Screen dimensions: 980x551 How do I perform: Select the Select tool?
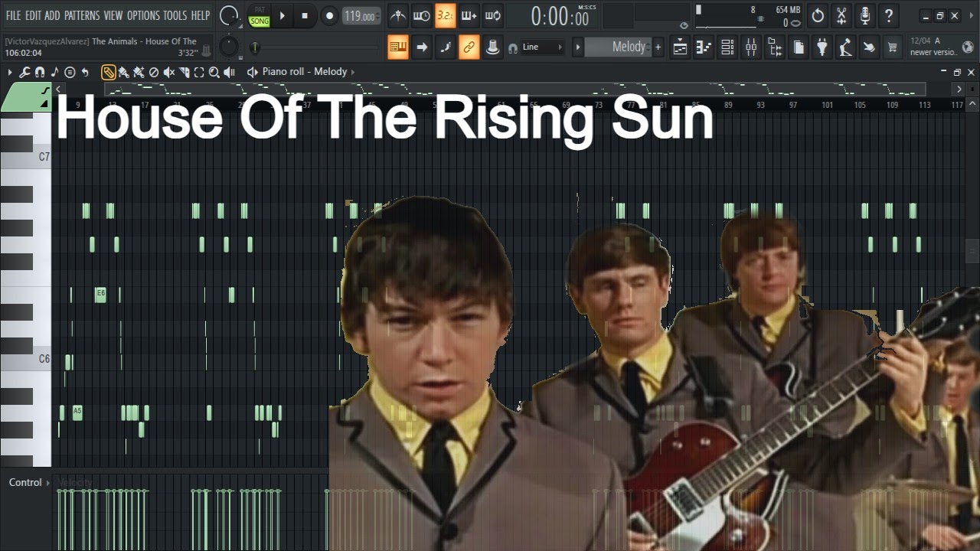click(199, 72)
